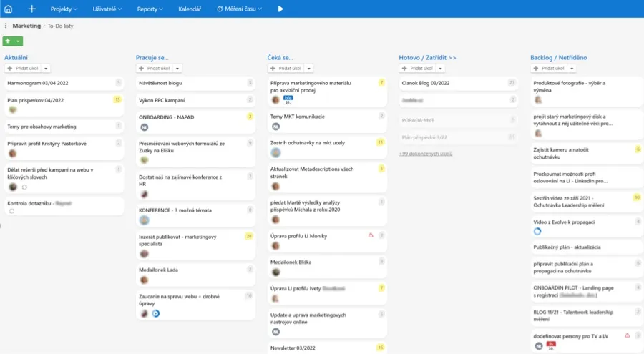This screenshot has height=354, width=644.
Task: Open the three-dot menu beside Marketing
Action: pyautogui.click(x=6, y=26)
